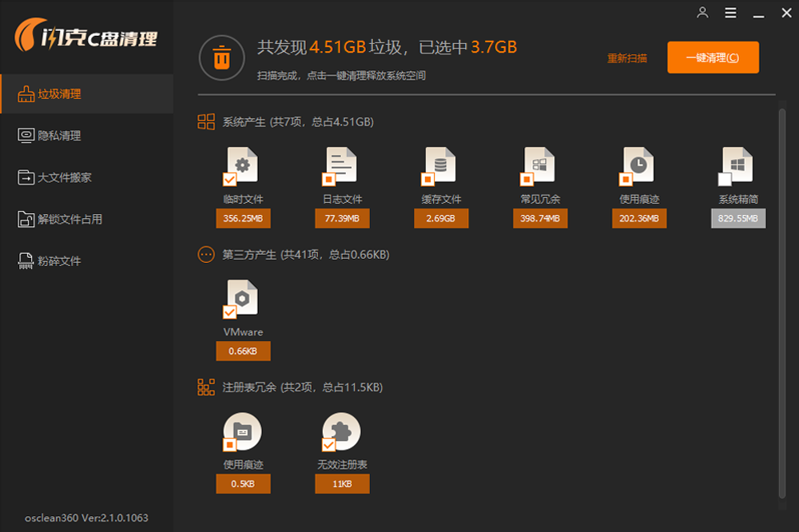Click the 重新扫描 link
This screenshot has width=799, height=532.
coord(627,58)
